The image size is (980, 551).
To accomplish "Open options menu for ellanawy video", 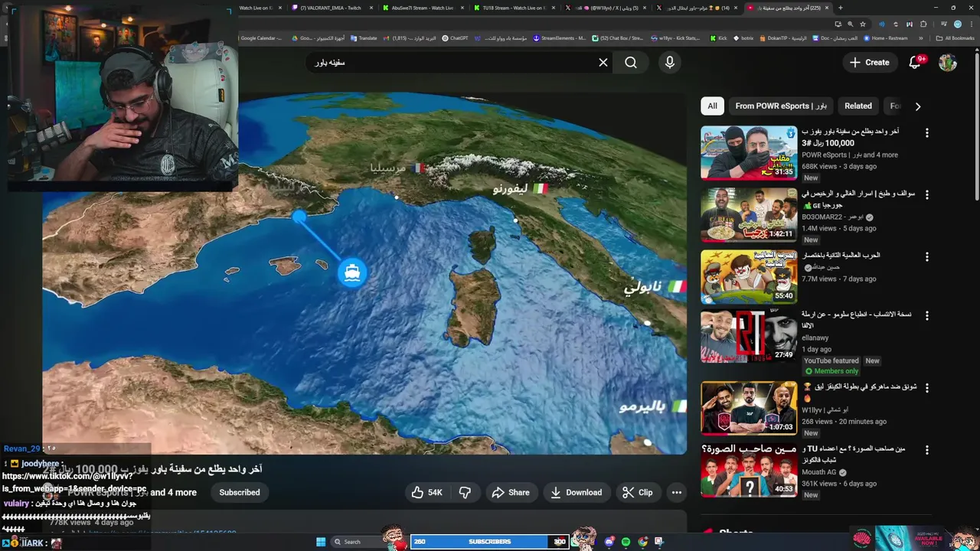I will click(x=926, y=316).
